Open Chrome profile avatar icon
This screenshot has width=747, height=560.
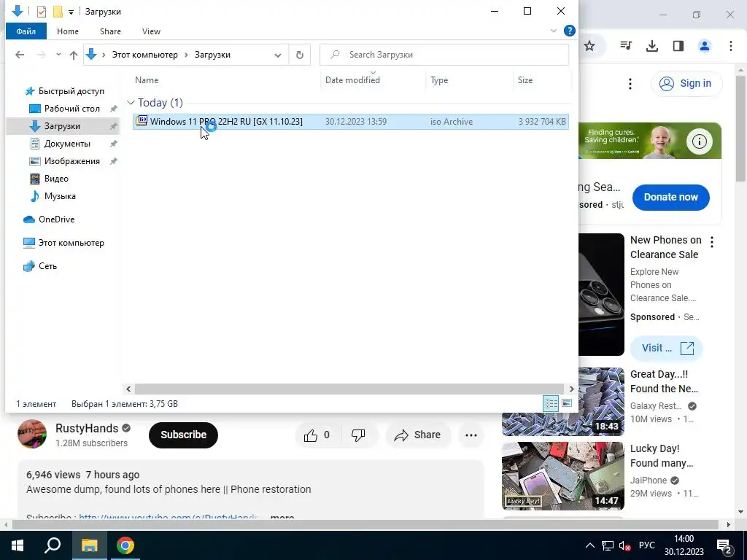click(705, 46)
